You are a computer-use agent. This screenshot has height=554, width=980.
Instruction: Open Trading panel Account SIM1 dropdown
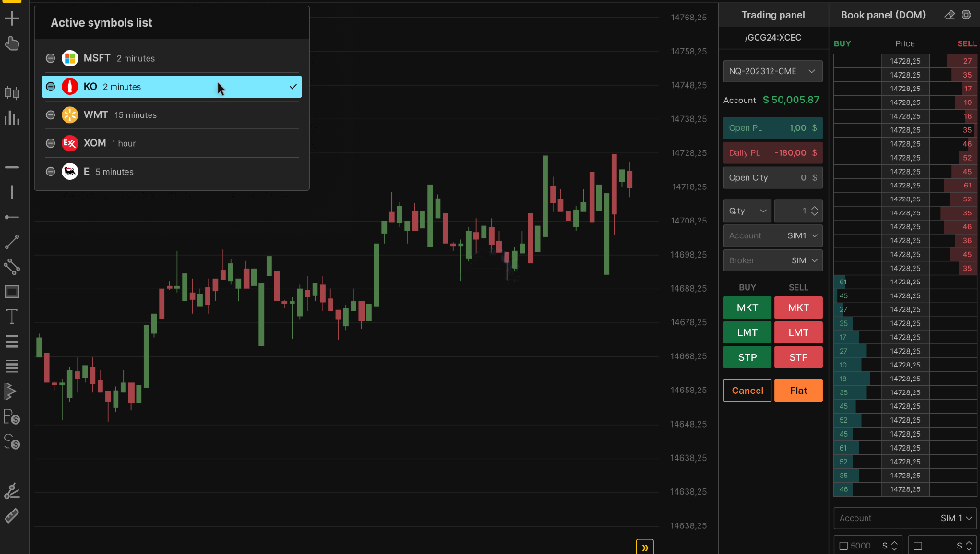pyautogui.click(x=773, y=235)
